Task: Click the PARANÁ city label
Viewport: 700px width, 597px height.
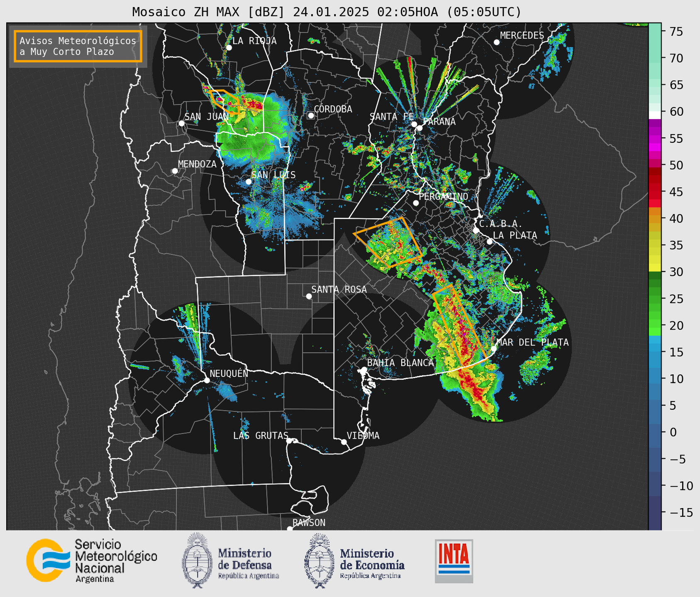Action: tap(439, 122)
